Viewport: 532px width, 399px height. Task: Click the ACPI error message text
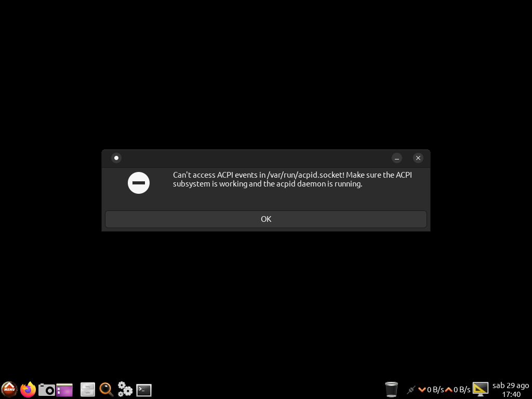click(x=292, y=179)
